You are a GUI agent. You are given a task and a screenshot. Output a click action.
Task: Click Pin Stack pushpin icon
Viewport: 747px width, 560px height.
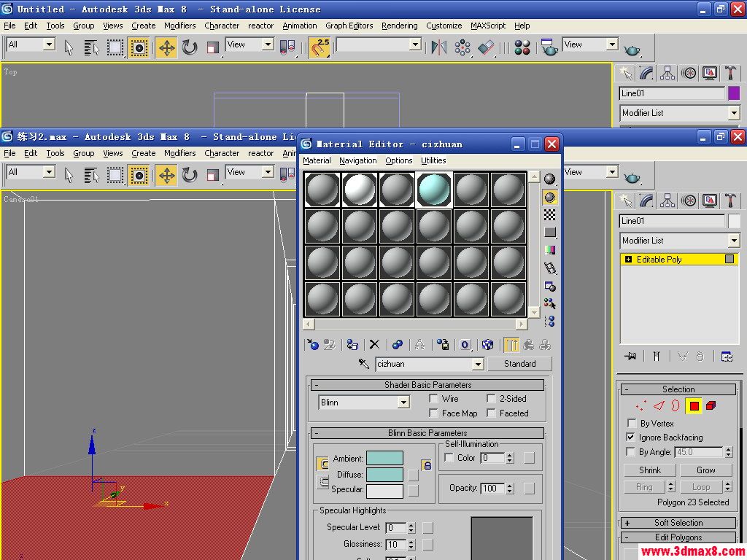coord(630,356)
